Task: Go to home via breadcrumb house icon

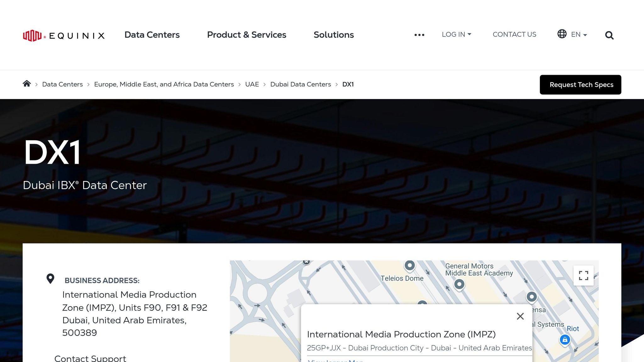Action: tap(27, 84)
